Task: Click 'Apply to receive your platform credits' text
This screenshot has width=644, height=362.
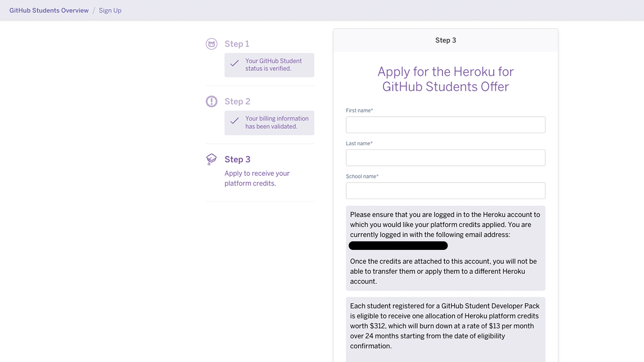Action: pyautogui.click(x=257, y=178)
